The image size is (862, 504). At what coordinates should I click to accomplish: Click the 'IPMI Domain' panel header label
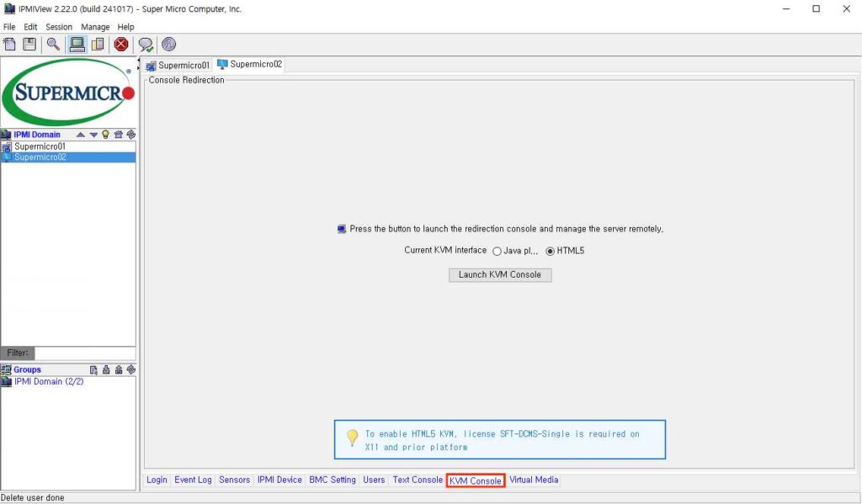coord(37,135)
